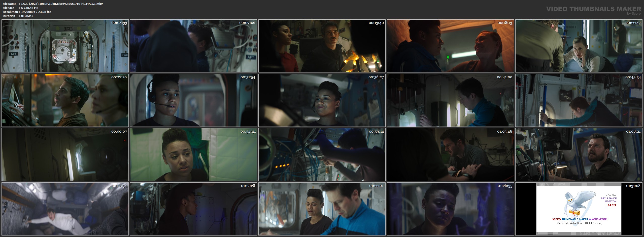Select the thumbnail timestamped 00:09:06

coord(193,46)
